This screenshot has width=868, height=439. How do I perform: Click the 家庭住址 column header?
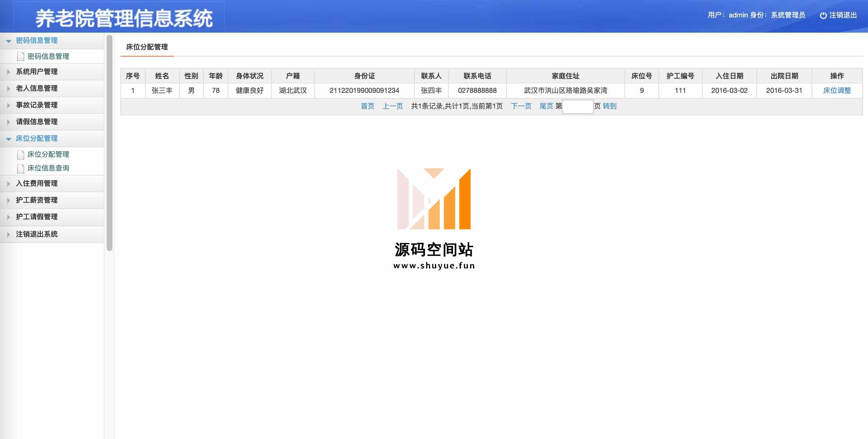click(x=565, y=76)
